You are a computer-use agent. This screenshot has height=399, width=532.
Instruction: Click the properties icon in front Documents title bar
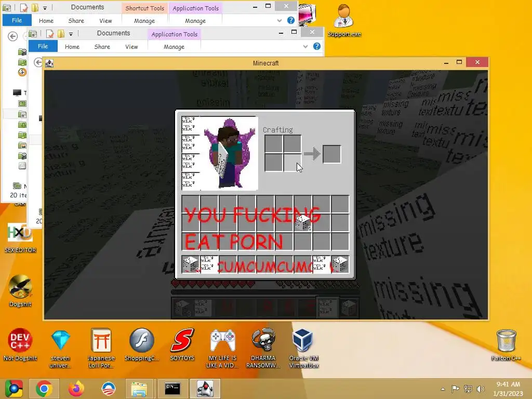tap(50, 34)
